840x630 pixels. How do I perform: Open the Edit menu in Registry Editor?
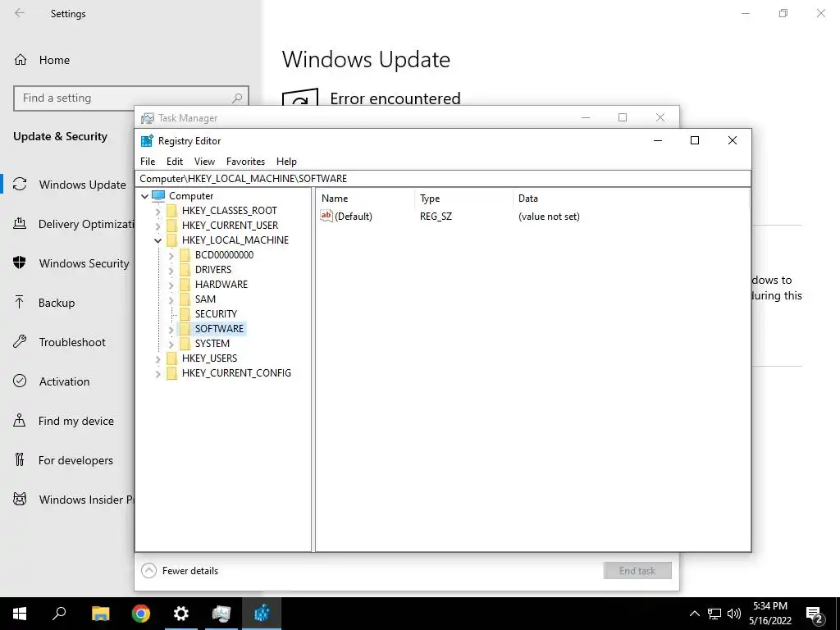click(174, 162)
